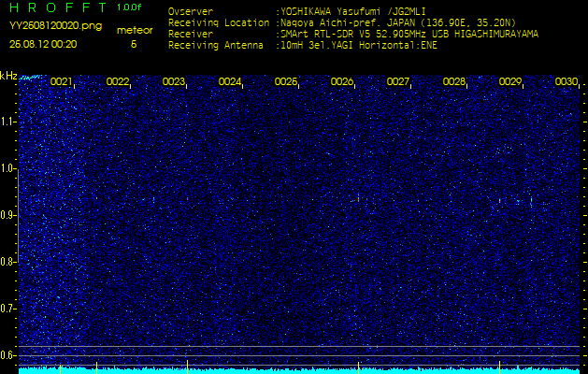This screenshot has height=374, width=588.
Task: Click the 0.9 kHz axis label
Action: [x=7, y=215]
